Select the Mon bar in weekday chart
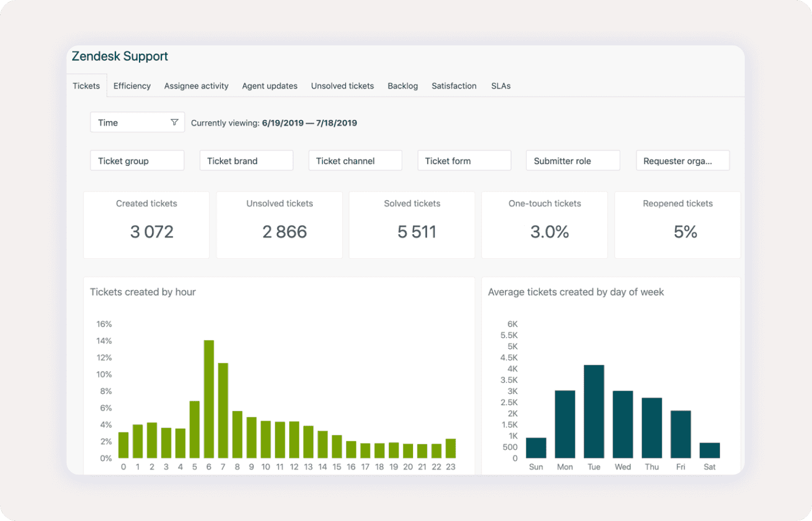Screen dimensions: 812x521 [x=565, y=425]
